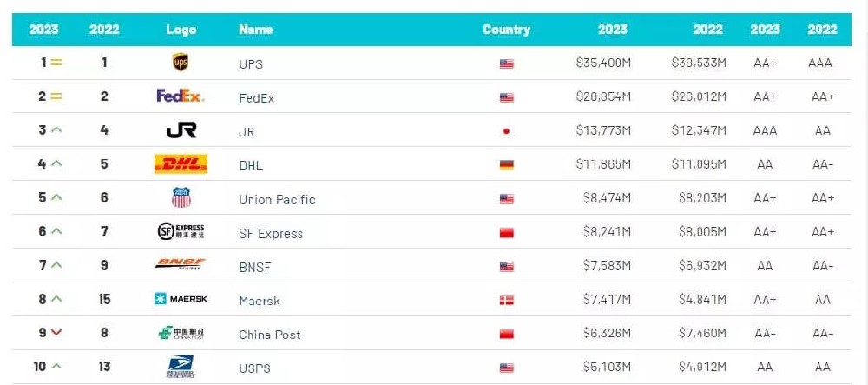
Task: Click Japan flag in JR row
Action: 507,131
